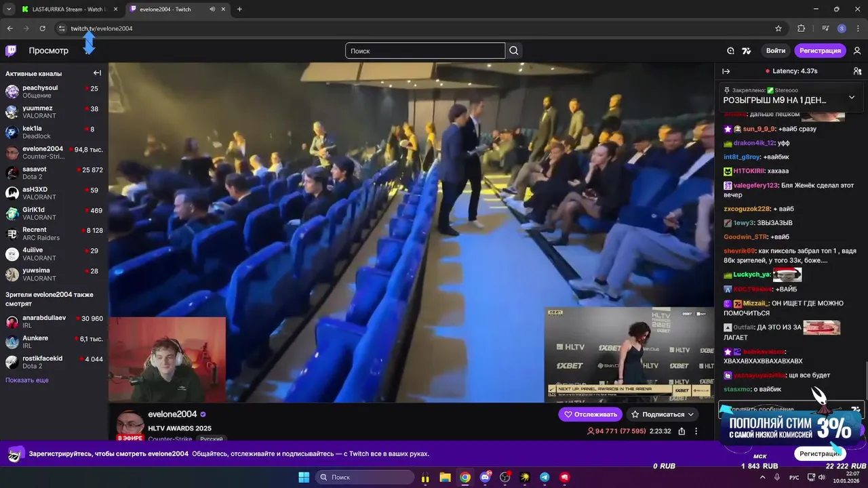Show hidden system tray icons chevron

pyautogui.click(x=762, y=477)
